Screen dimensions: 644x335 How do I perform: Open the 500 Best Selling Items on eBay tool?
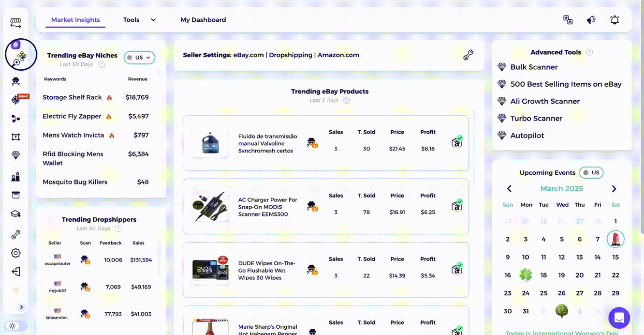566,84
